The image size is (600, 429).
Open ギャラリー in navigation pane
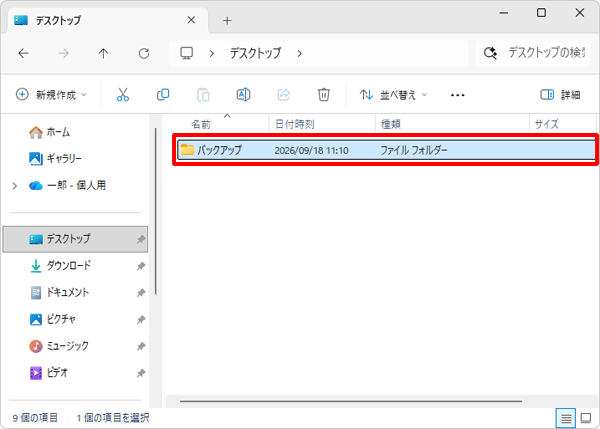click(55, 158)
